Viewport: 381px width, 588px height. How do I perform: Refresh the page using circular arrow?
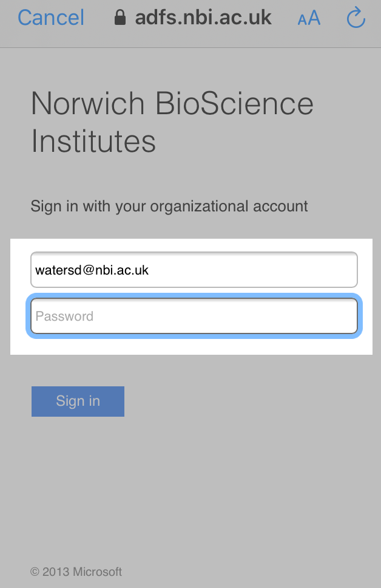tap(356, 18)
